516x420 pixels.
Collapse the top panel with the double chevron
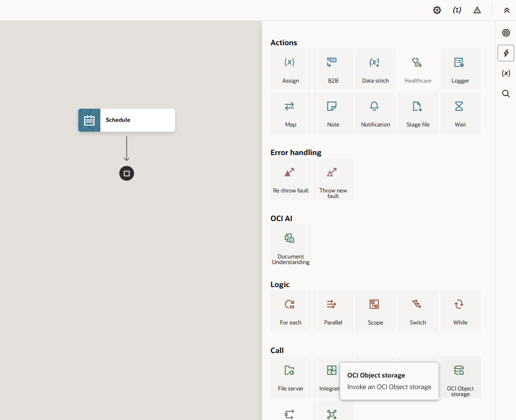point(506,10)
